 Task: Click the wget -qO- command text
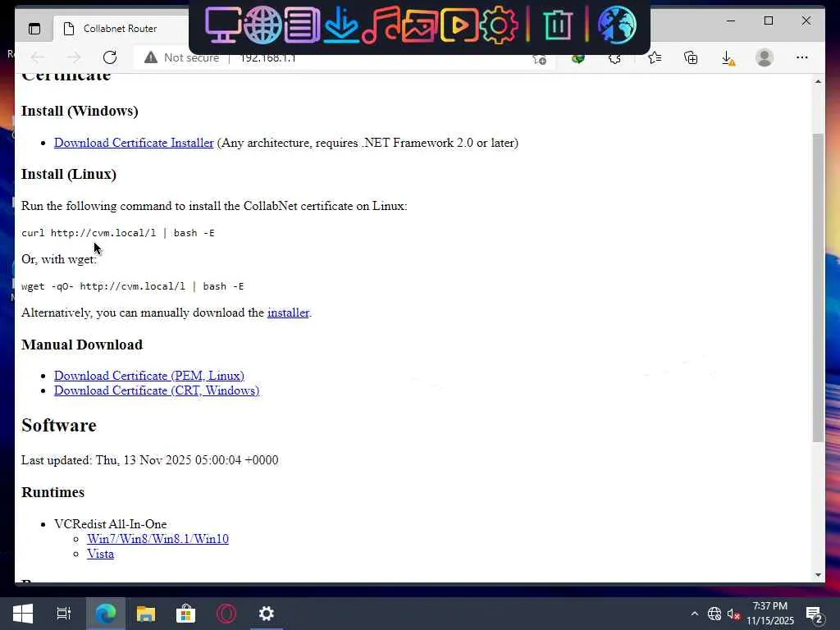click(x=132, y=286)
